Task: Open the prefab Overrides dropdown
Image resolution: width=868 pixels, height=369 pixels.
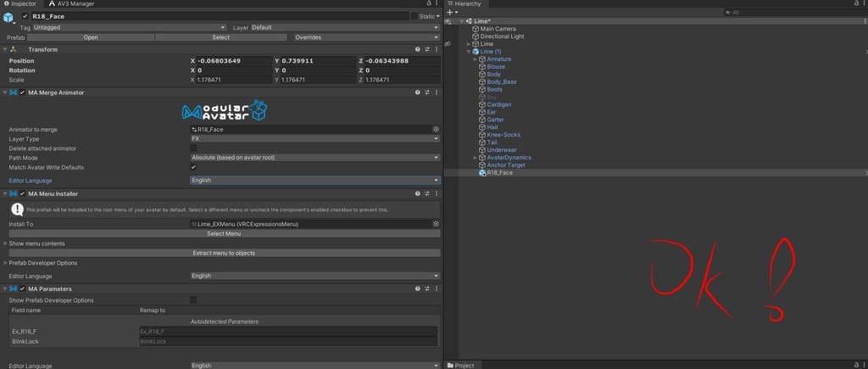Action: click(x=366, y=37)
